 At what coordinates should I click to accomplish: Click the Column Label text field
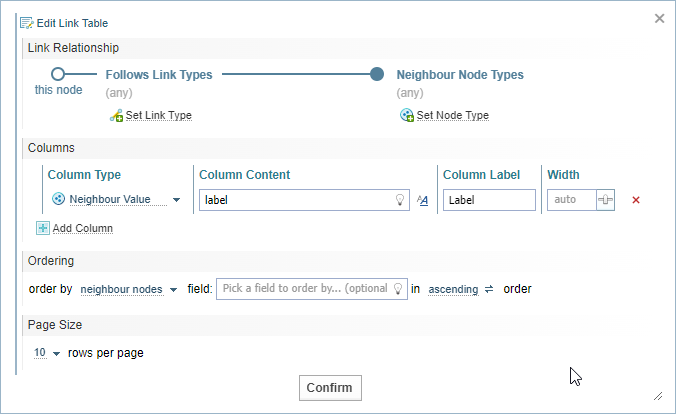coord(489,200)
